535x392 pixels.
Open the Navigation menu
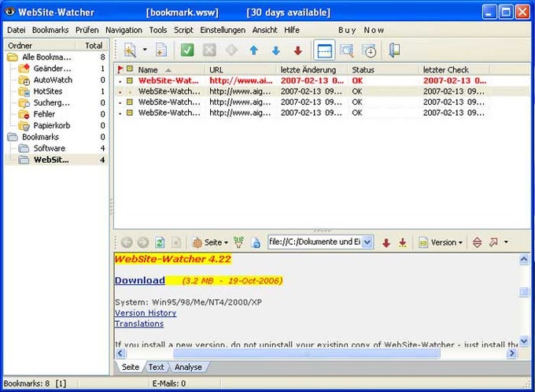pyautogui.click(x=124, y=30)
